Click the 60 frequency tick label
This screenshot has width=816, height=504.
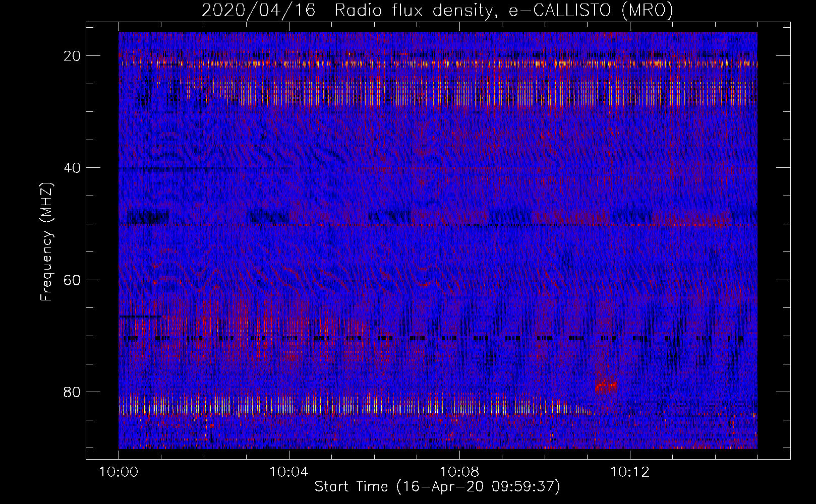[73, 280]
